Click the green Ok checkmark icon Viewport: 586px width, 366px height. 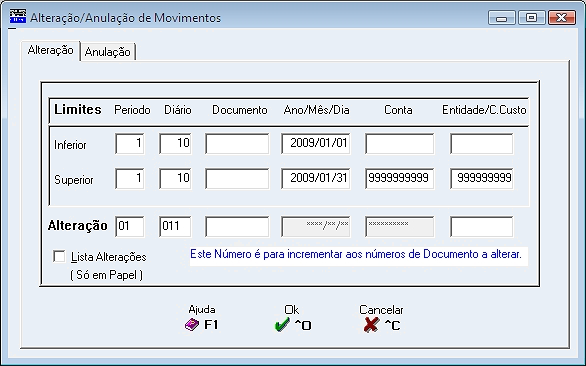coord(282,325)
